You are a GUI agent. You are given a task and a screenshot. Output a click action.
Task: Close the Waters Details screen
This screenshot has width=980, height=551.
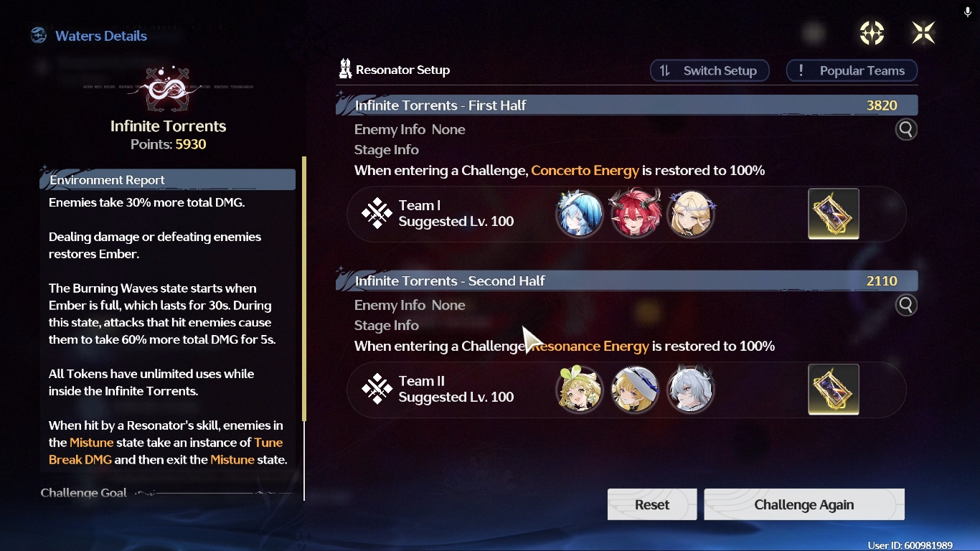pyautogui.click(x=923, y=32)
